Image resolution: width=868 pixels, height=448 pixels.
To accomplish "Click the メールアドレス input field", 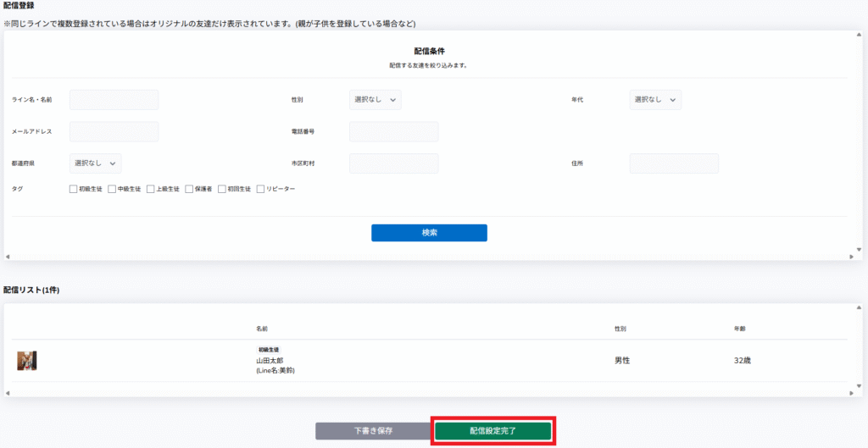I will pos(114,131).
